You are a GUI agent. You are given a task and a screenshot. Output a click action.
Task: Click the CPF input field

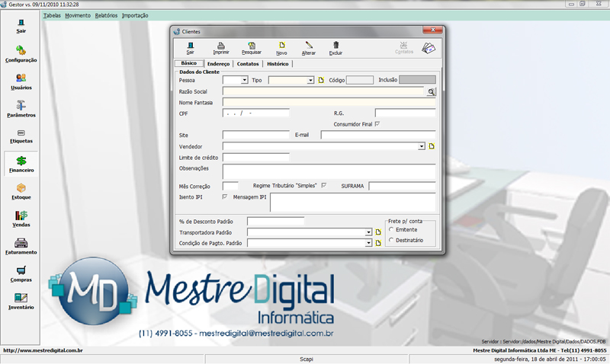tap(256, 113)
